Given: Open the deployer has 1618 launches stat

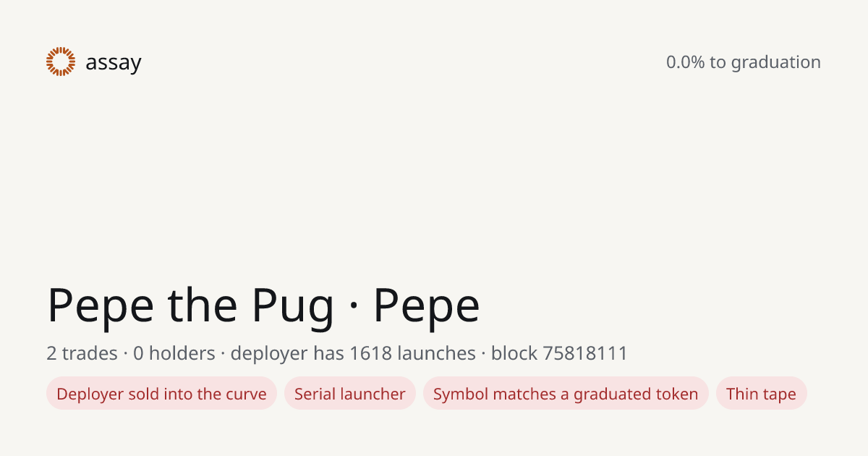Looking at the screenshot, I should click(x=353, y=353).
